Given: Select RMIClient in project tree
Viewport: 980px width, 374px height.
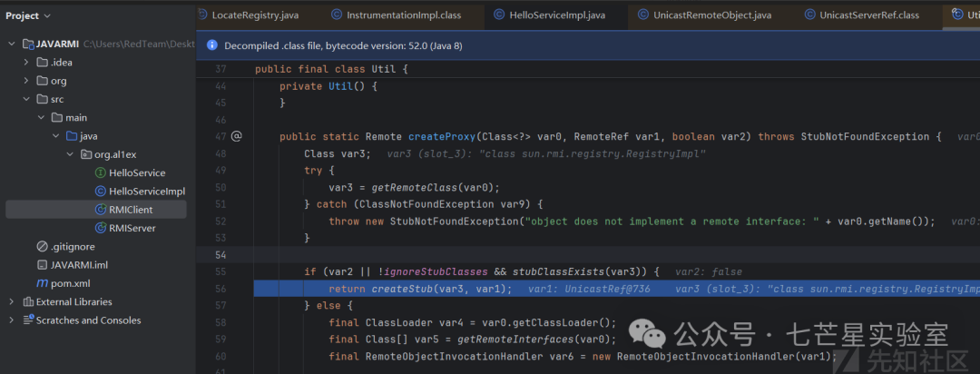Looking at the screenshot, I should click(x=131, y=210).
